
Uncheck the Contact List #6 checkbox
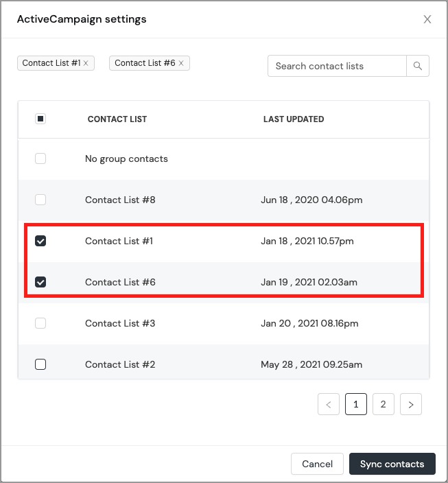(40, 282)
